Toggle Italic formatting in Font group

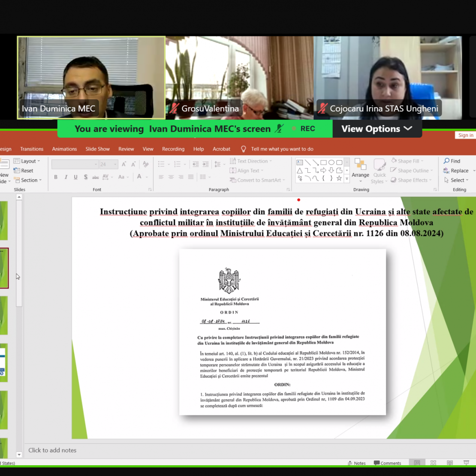pyautogui.click(x=66, y=177)
